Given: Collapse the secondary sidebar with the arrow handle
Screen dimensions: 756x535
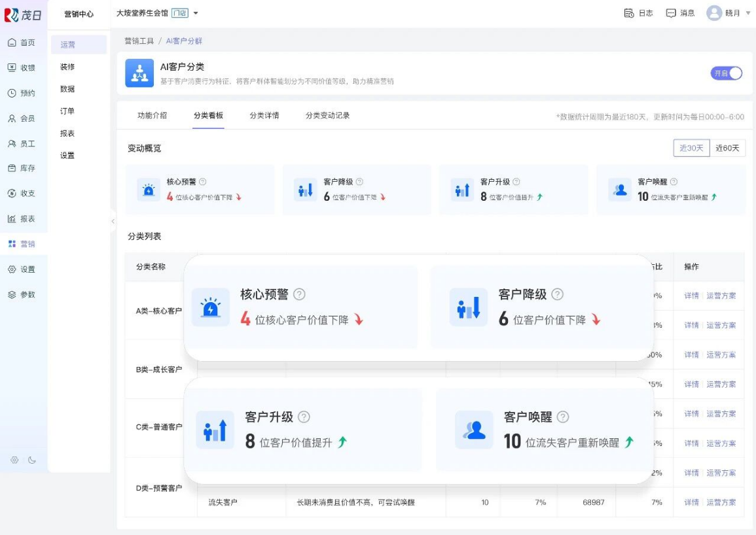Looking at the screenshot, I should [x=113, y=221].
